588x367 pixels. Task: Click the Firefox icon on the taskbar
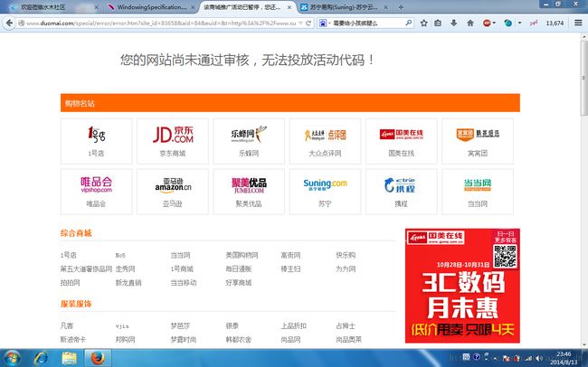tap(98, 358)
